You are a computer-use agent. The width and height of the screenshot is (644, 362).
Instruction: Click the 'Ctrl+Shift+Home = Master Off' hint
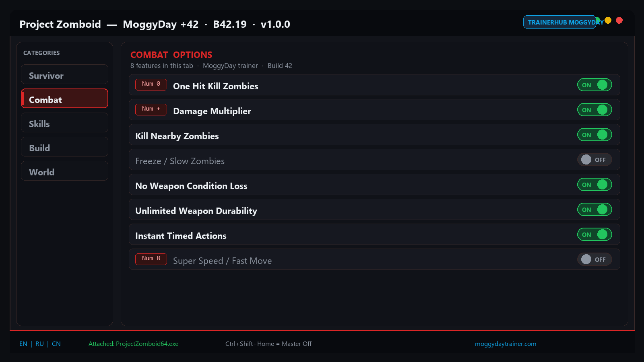268,344
